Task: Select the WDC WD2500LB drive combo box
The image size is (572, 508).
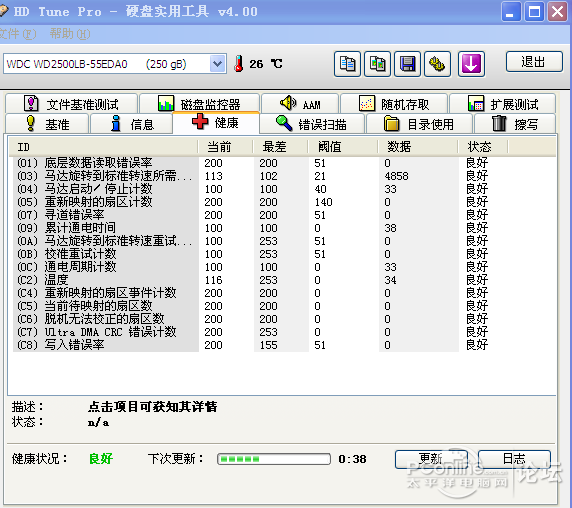Action: point(115,64)
